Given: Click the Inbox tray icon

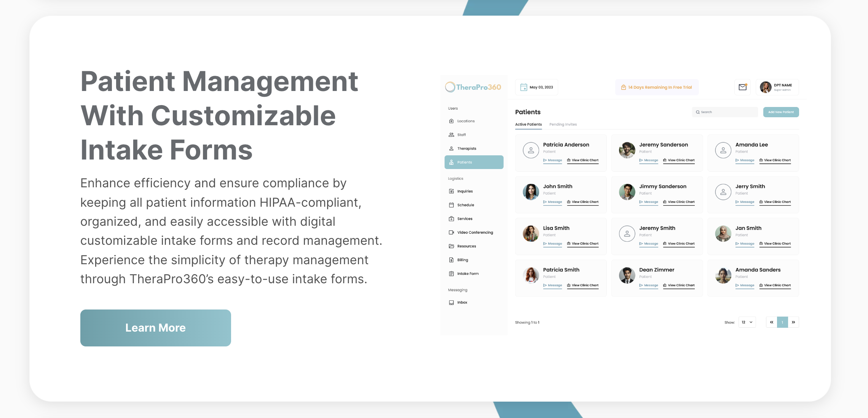Looking at the screenshot, I should 451,302.
